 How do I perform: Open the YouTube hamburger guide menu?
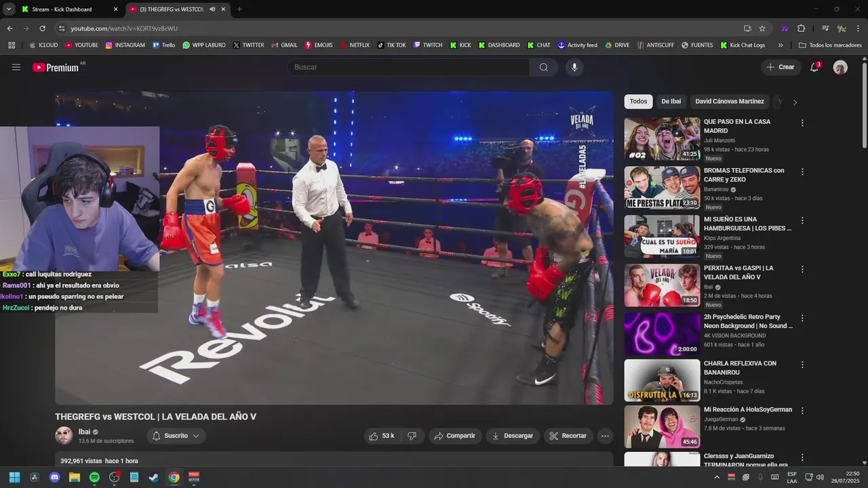[x=16, y=67]
